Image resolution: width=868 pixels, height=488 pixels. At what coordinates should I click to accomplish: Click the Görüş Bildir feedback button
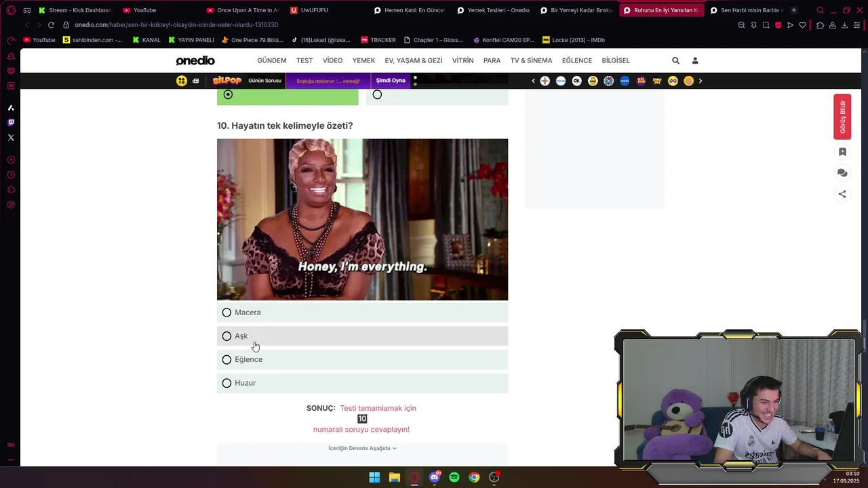pos(842,117)
